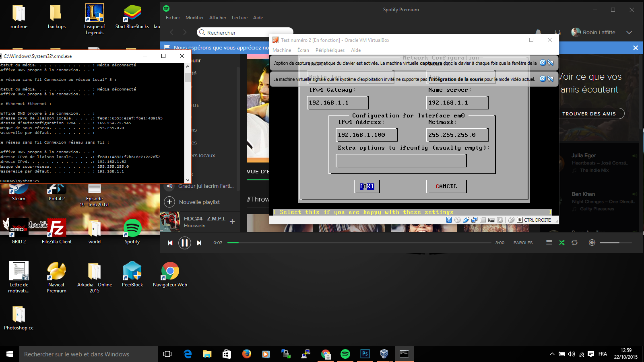
Task: Skip to the next Spotify track
Action: 199,243
